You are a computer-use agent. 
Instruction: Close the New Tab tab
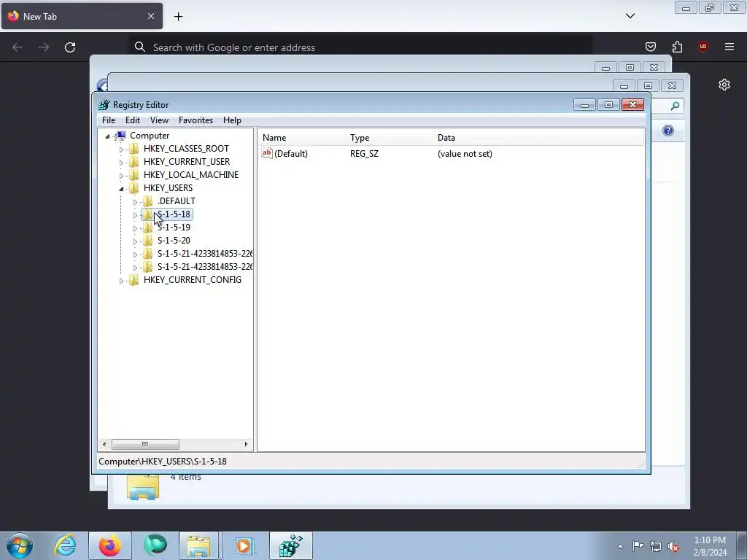[x=151, y=16]
